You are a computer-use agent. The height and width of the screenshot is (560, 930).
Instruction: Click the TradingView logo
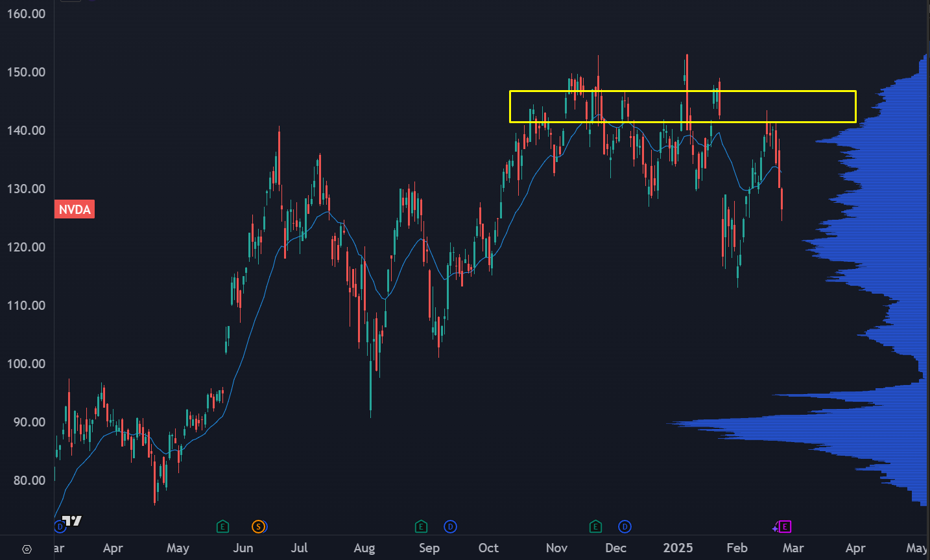(x=72, y=521)
